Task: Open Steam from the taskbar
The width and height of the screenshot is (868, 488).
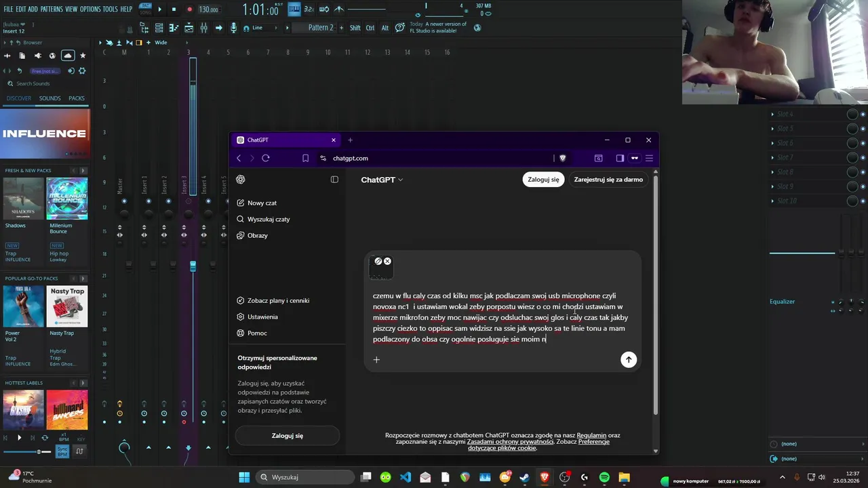Action: (x=524, y=477)
